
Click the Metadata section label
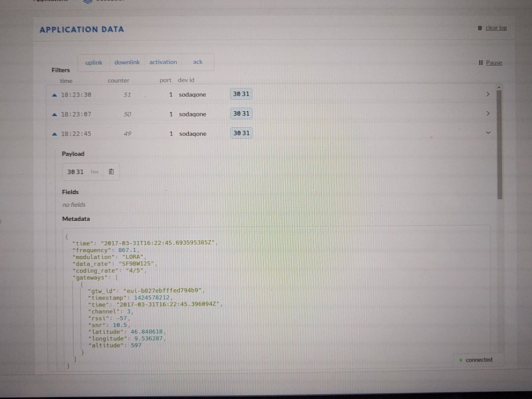[x=76, y=219]
